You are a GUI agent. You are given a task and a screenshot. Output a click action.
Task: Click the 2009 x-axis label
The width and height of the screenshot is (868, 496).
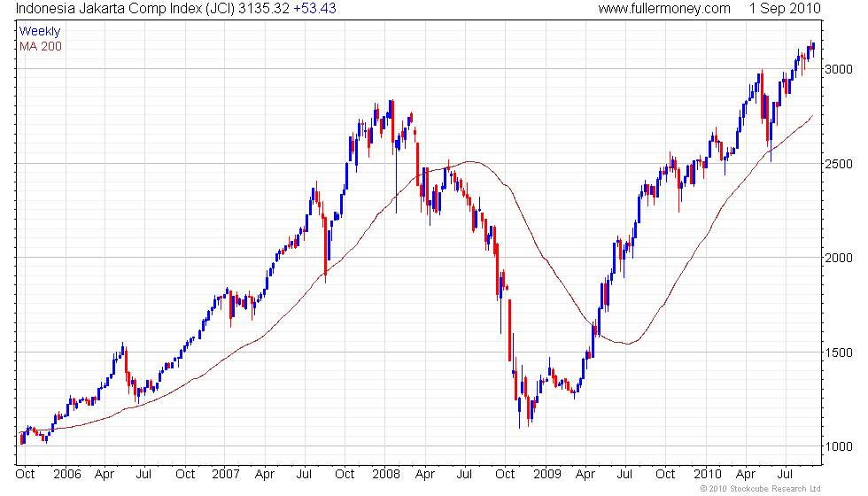pyautogui.click(x=547, y=475)
